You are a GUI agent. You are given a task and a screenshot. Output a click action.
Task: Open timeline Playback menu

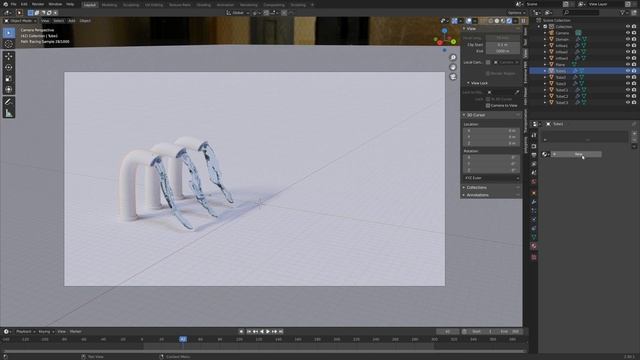coord(25,332)
